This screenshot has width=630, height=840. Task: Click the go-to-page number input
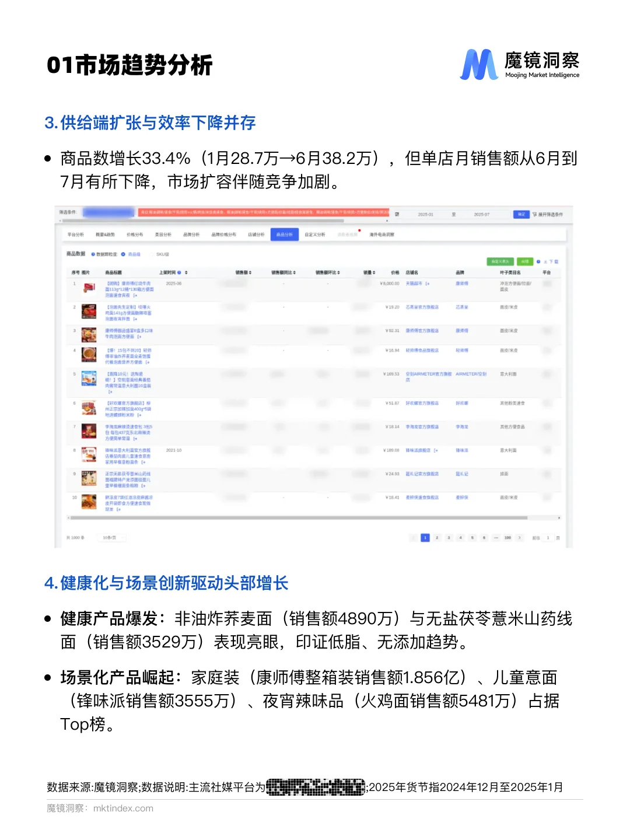[x=548, y=538]
